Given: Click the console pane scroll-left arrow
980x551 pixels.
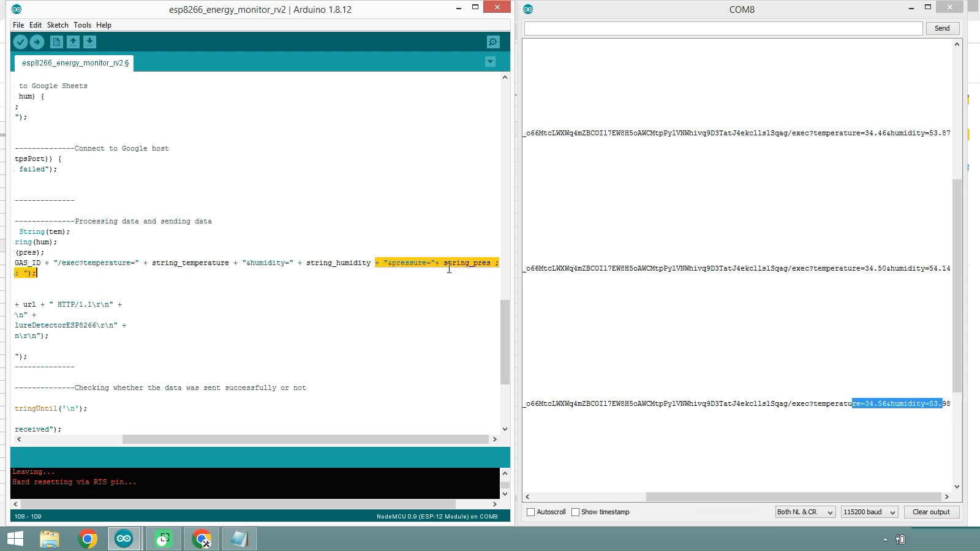Looking at the screenshot, I should click(x=15, y=504).
